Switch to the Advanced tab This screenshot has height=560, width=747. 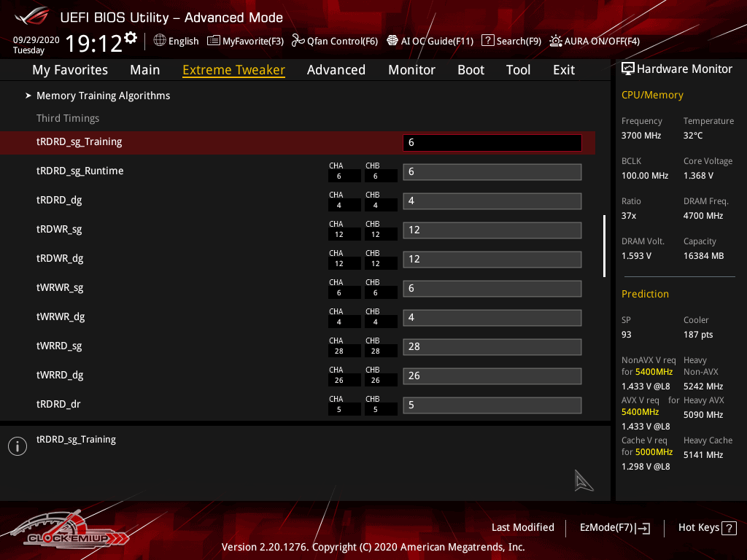coord(336,70)
